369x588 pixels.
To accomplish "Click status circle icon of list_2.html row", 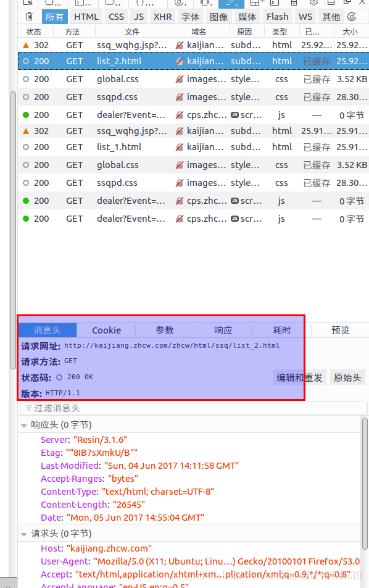I will pyautogui.click(x=26, y=61).
